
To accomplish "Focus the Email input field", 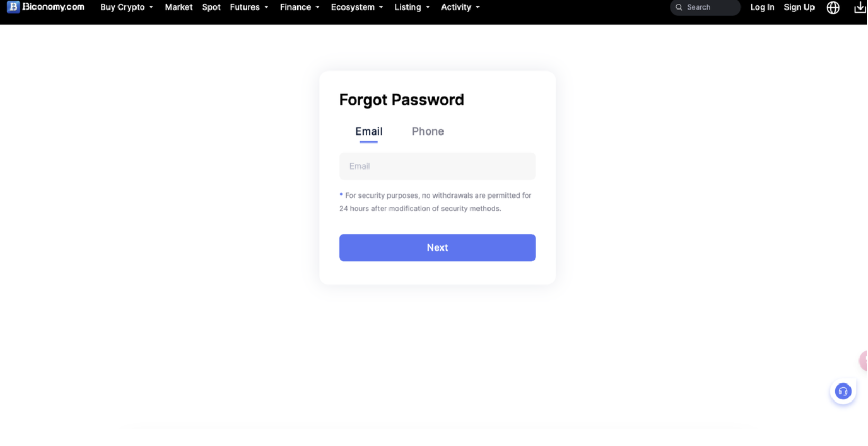I will [437, 166].
